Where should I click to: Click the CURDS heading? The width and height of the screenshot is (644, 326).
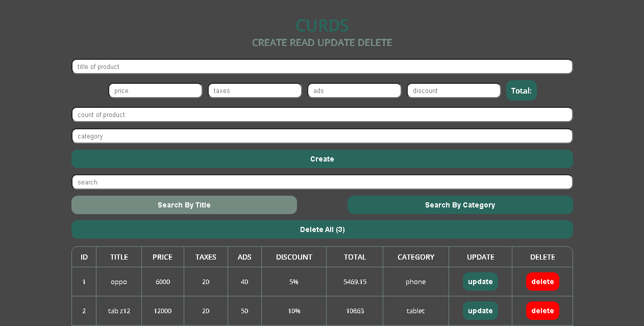click(322, 26)
